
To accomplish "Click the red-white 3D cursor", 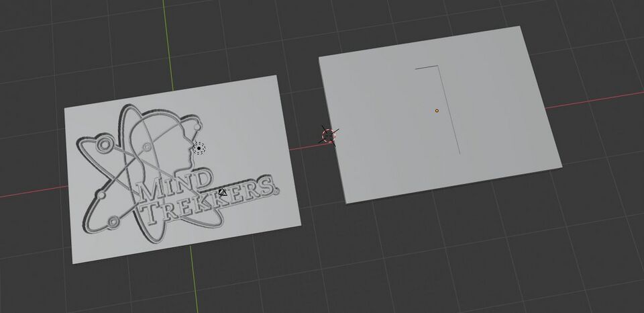I will click(x=329, y=136).
